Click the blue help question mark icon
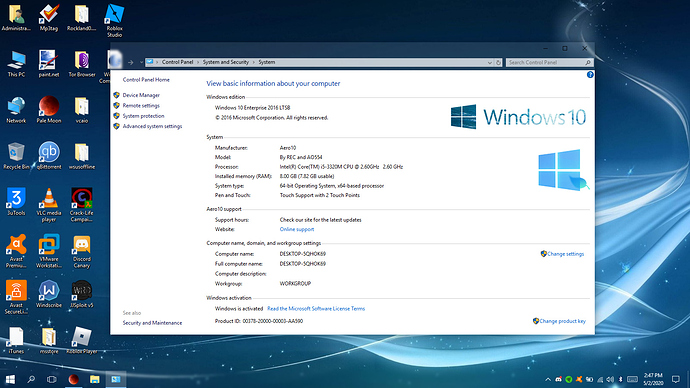690x388 pixels. click(x=590, y=75)
